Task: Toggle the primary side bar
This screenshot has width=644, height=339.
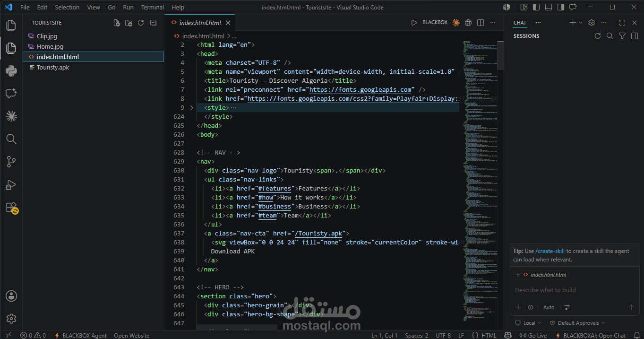Action: (x=536, y=7)
